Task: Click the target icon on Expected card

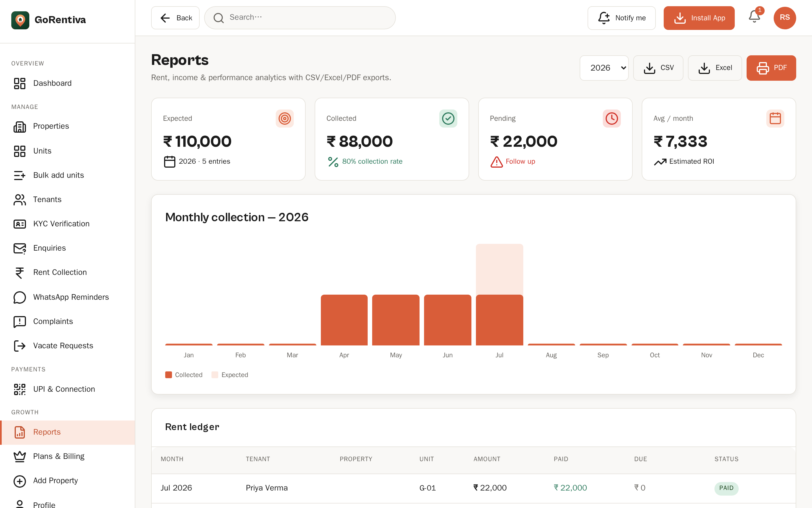Action: point(284,118)
